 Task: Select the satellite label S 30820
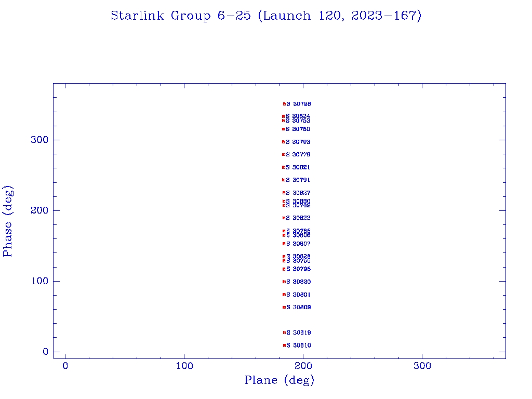tap(299, 282)
